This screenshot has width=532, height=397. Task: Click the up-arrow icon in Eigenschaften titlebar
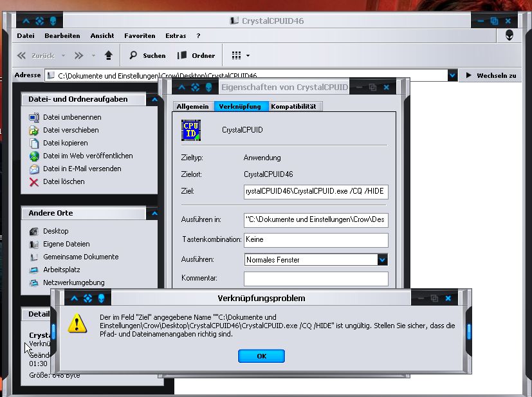coord(182,88)
